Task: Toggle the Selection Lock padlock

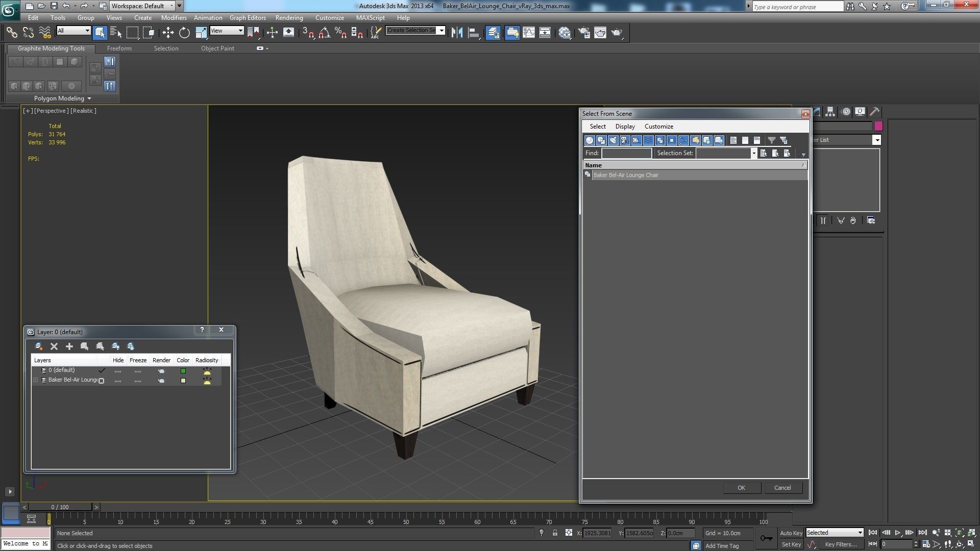Action: (555, 533)
